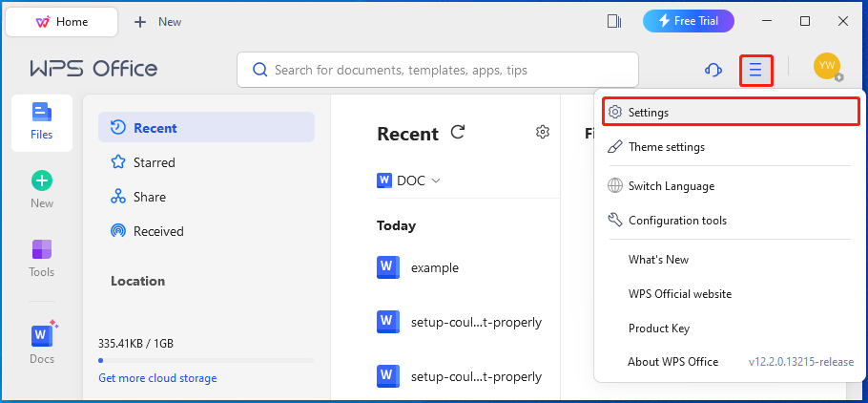
Task: Click the sidebar panel toggle icon
Action: pyautogui.click(x=614, y=22)
